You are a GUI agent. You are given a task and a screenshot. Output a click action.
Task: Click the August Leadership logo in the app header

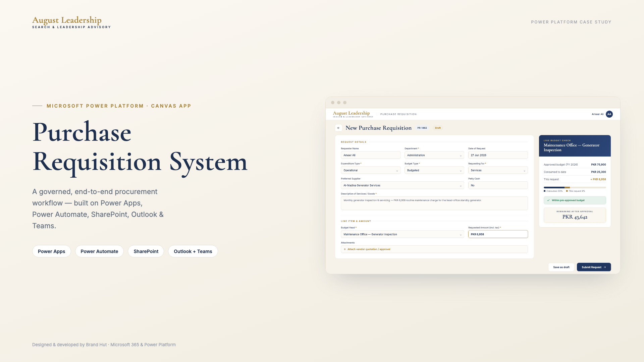[x=353, y=114]
